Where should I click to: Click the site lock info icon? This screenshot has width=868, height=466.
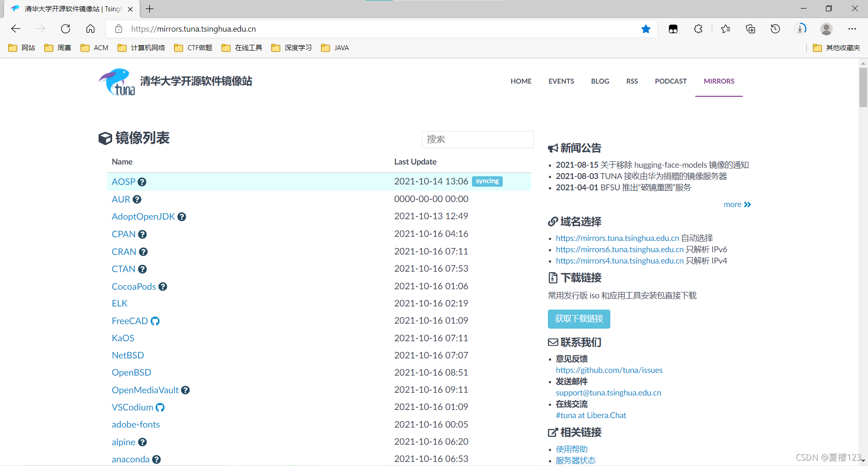point(118,29)
